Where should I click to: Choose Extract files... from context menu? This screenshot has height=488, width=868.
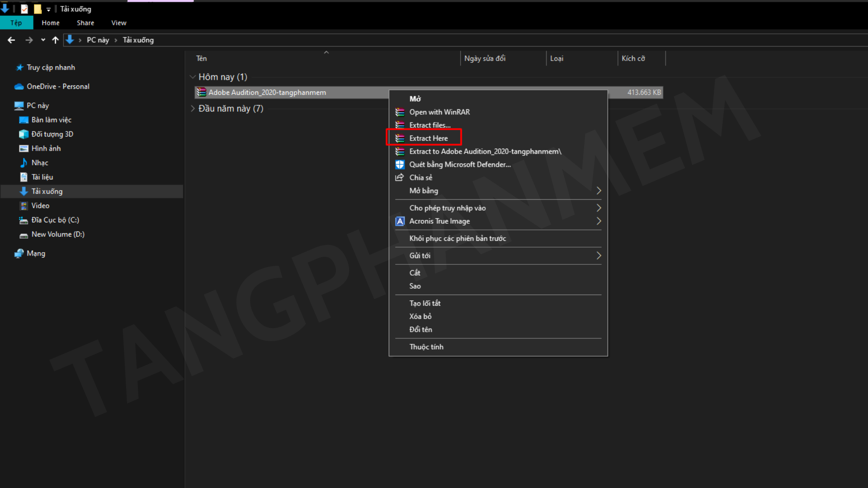[429, 125]
